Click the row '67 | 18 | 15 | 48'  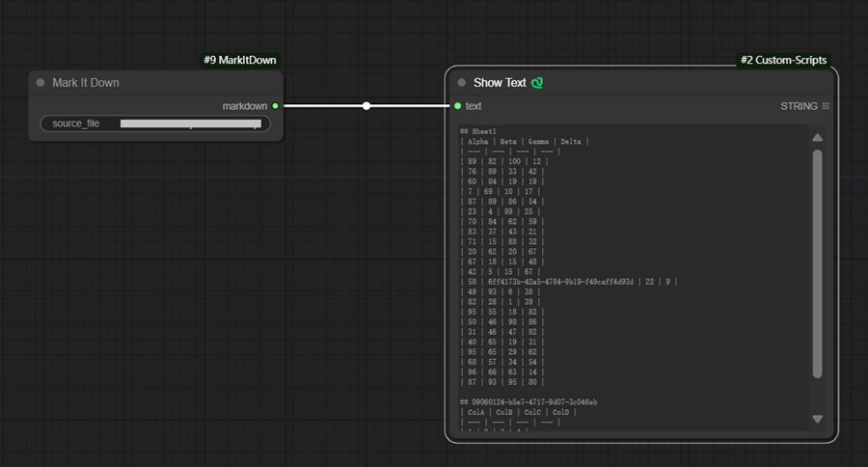coord(502,261)
